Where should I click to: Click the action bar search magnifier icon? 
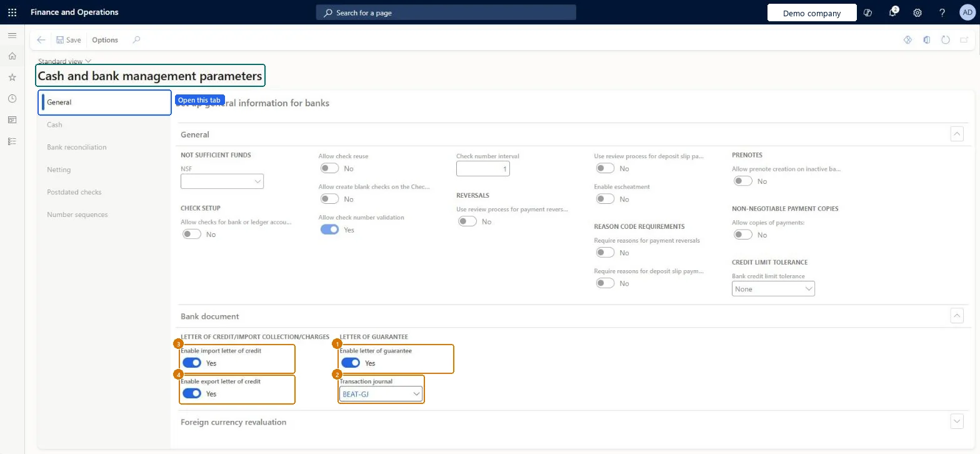tap(136, 40)
